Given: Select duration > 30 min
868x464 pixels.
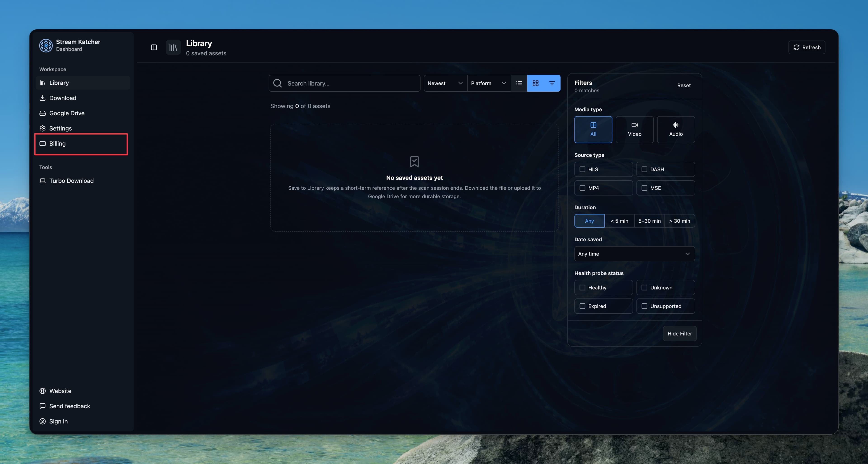Looking at the screenshot, I should (x=680, y=221).
